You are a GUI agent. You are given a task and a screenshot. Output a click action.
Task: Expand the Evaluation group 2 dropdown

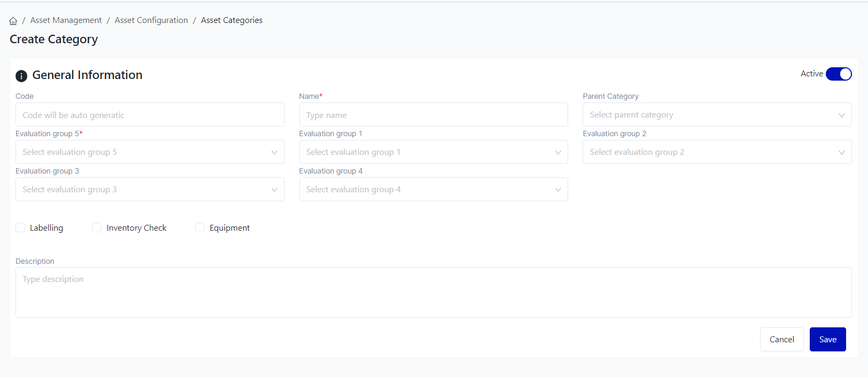click(716, 152)
